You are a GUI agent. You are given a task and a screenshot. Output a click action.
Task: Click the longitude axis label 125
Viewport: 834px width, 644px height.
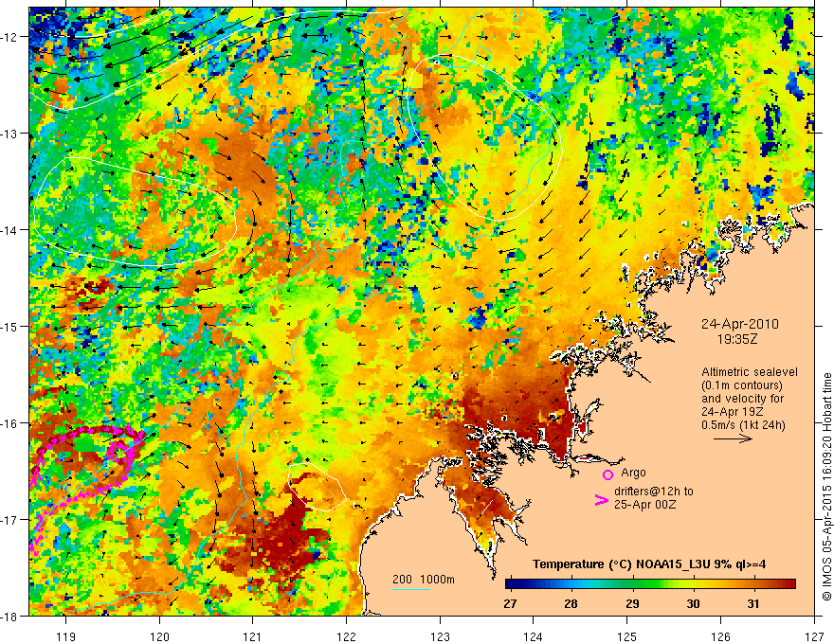point(627,636)
